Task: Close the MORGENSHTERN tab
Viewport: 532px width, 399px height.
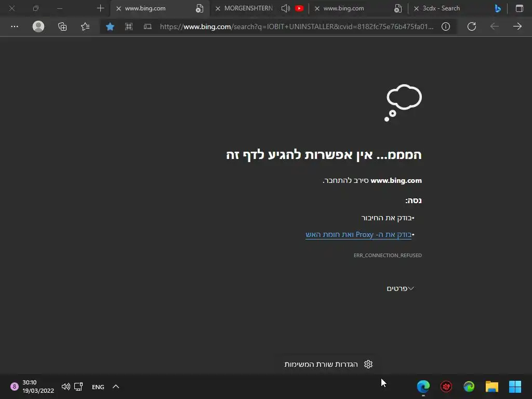Action: pos(218,8)
